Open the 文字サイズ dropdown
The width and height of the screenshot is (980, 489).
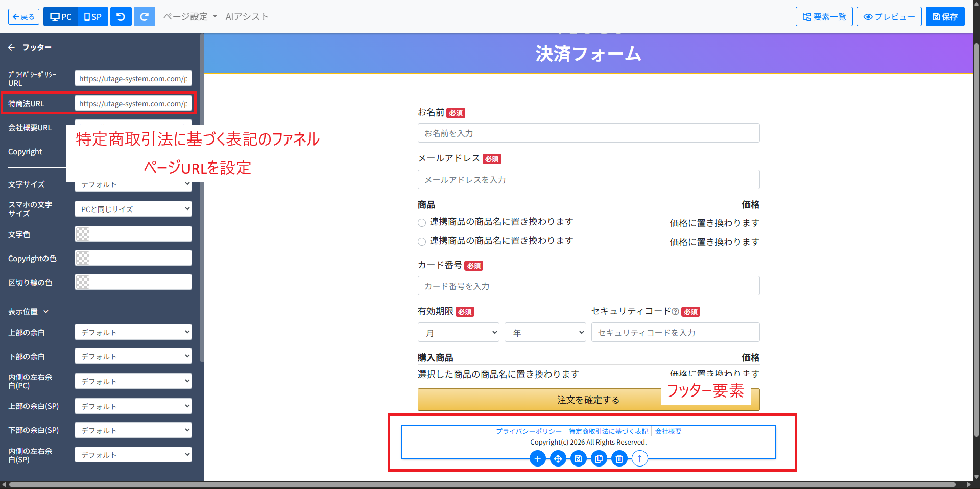133,184
